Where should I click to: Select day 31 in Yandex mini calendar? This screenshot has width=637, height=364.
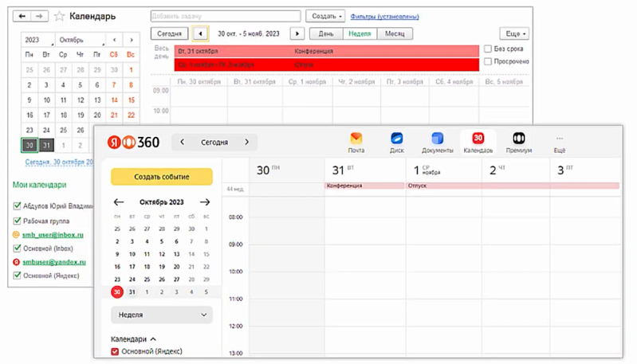coord(132,292)
